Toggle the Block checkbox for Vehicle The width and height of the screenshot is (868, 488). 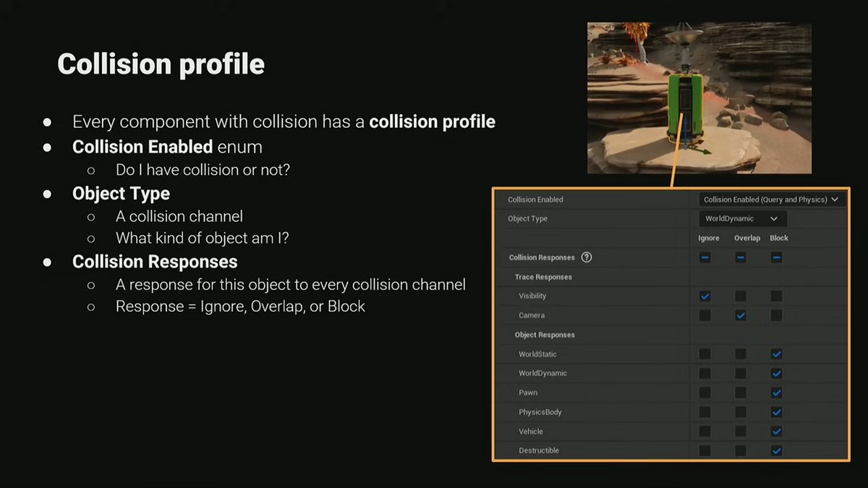(x=777, y=431)
